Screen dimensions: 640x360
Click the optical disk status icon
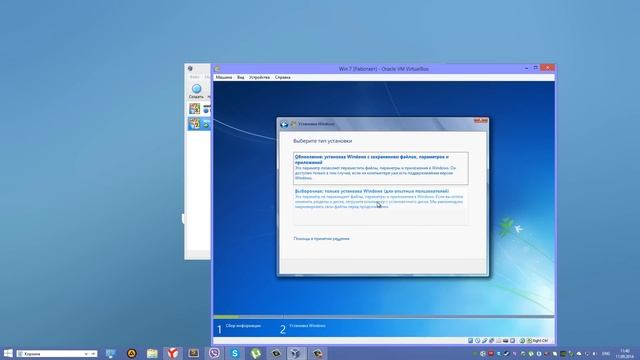pyautogui.click(x=478, y=340)
